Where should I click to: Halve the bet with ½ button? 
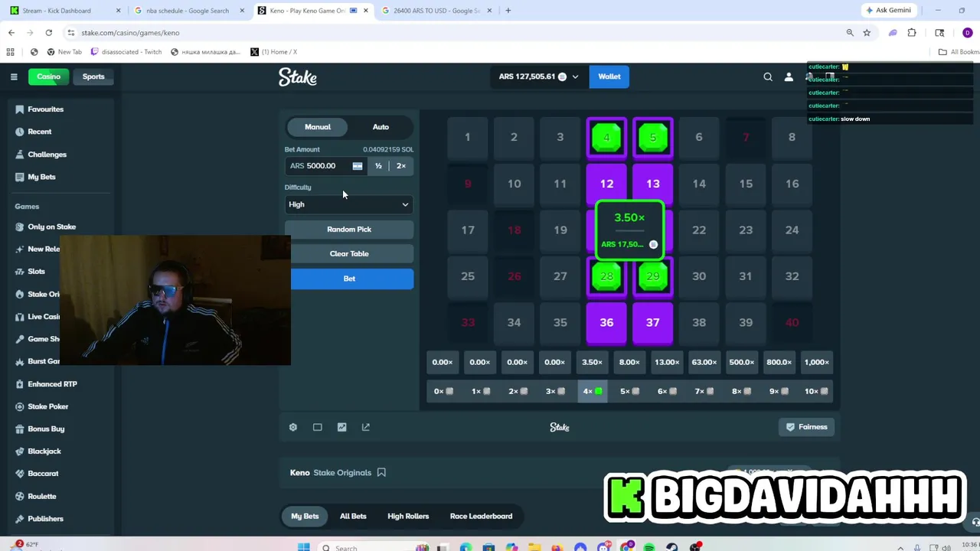(378, 166)
